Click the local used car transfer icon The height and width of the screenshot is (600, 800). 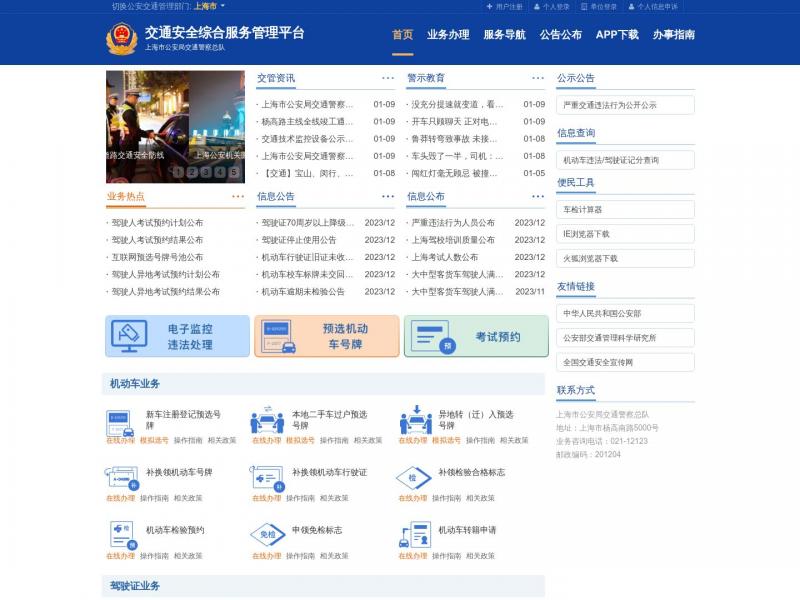[x=267, y=420]
